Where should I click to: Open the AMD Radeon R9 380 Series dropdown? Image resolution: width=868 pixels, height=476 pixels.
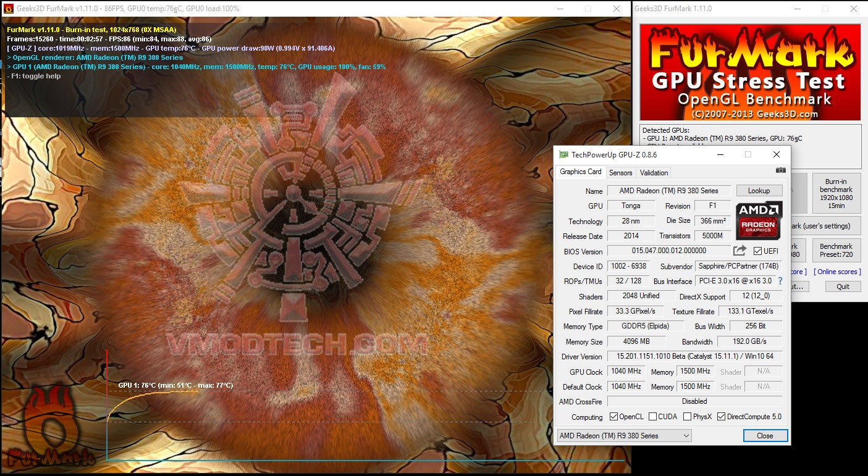(624, 435)
